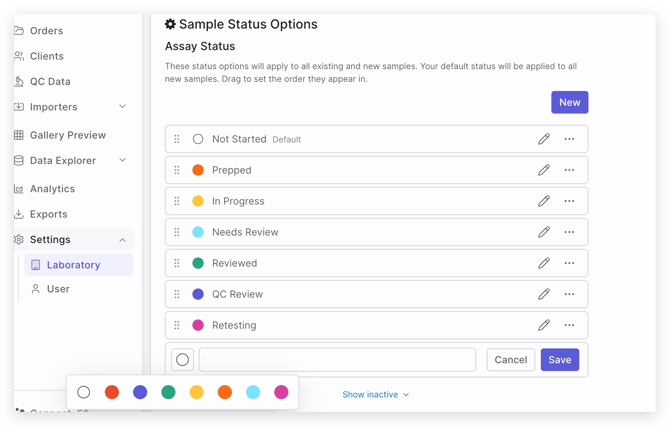
Task: Open the Laboratory settings page
Action: point(73,265)
